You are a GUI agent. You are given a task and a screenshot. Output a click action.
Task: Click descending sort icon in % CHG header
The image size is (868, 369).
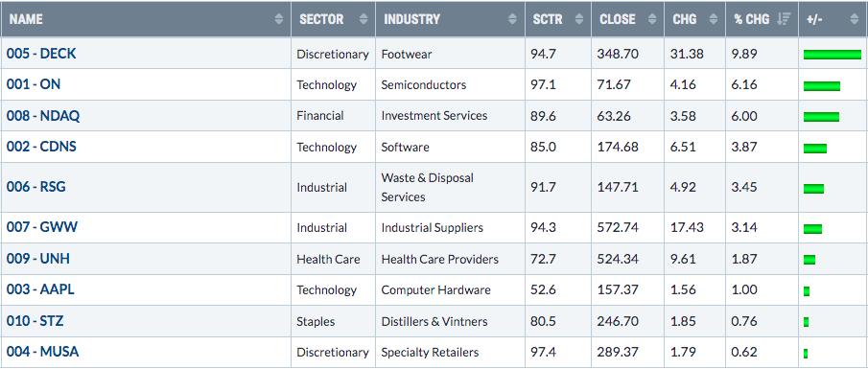[784, 19]
